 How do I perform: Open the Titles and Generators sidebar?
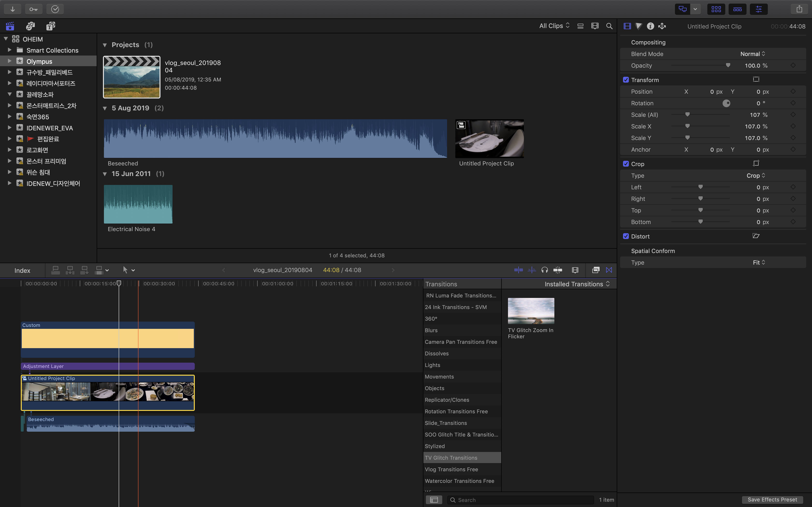pyautogui.click(x=51, y=26)
